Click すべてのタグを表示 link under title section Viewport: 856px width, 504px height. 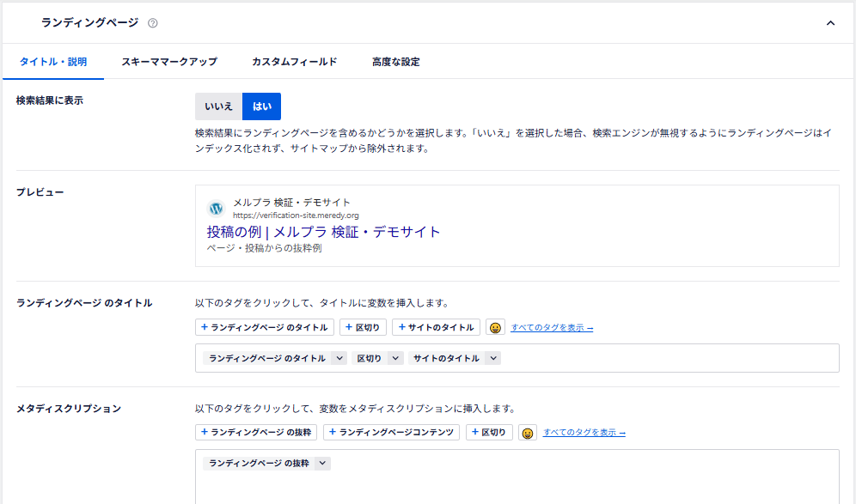[x=552, y=328]
